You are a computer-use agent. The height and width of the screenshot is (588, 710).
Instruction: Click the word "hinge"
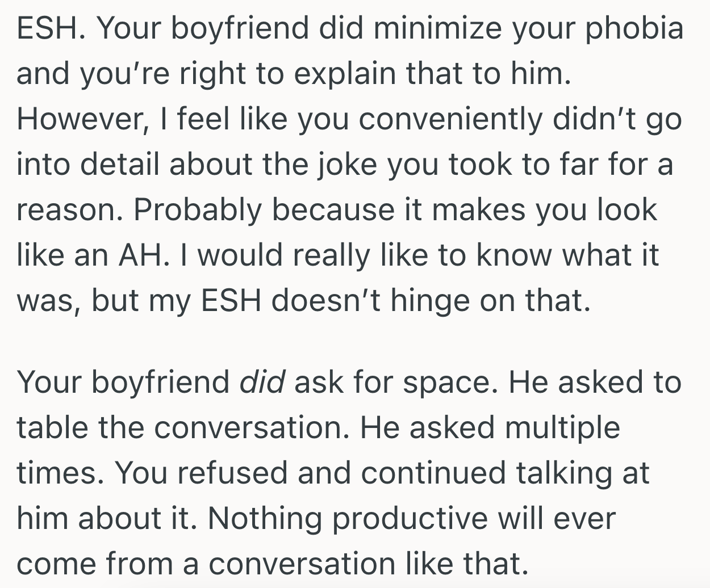point(427,301)
